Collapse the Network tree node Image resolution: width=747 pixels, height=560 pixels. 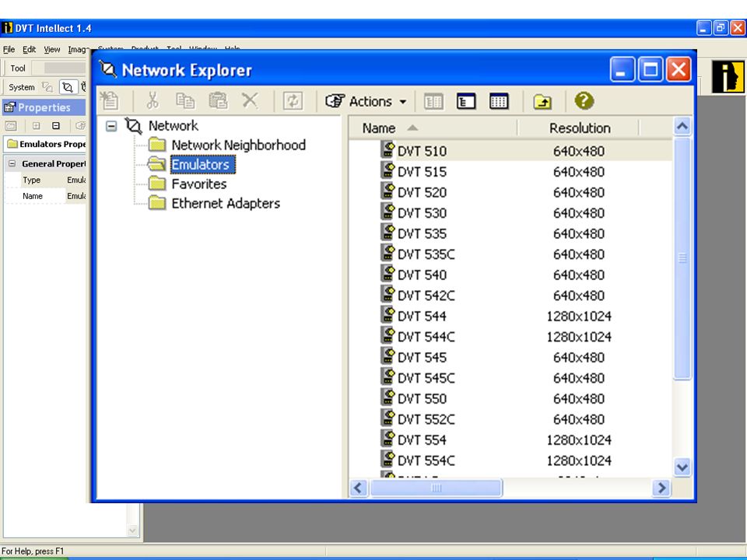pyautogui.click(x=111, y=126)
